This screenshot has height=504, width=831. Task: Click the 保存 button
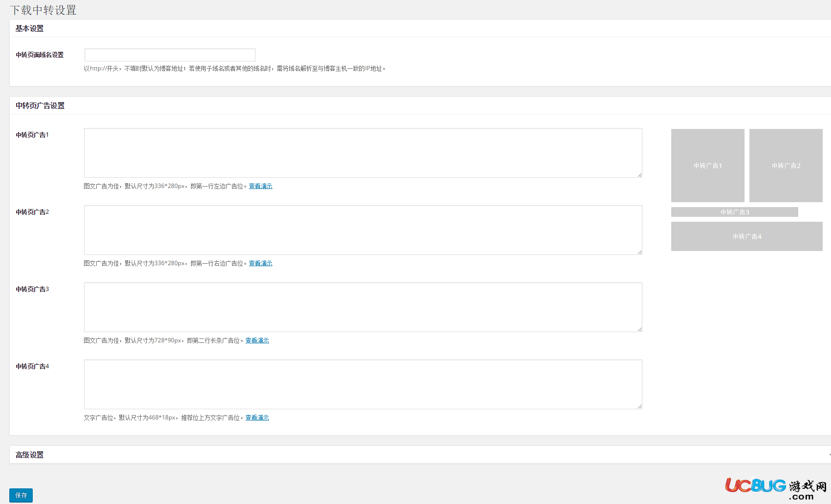click(21, 495)
